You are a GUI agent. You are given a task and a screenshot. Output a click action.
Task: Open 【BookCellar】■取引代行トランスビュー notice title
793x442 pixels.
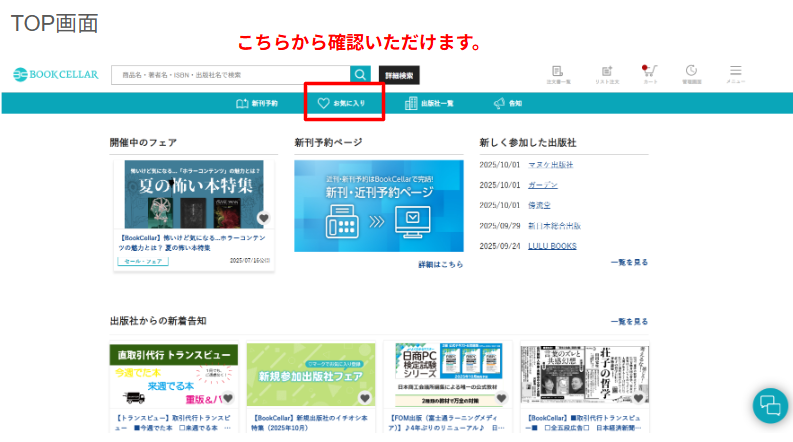pyautogui.click(x=584, y=423)
